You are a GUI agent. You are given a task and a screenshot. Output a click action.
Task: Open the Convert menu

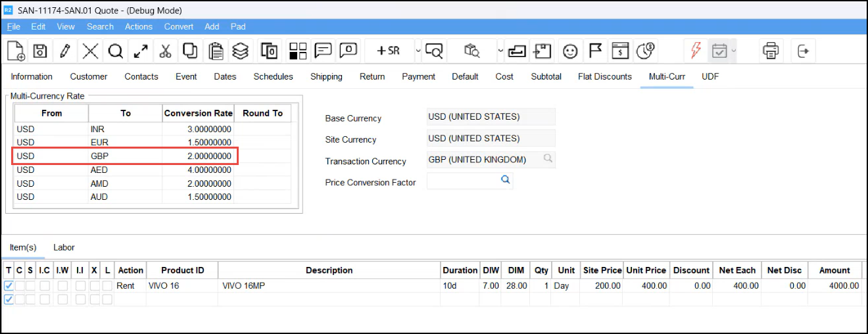tap(179, 26)
